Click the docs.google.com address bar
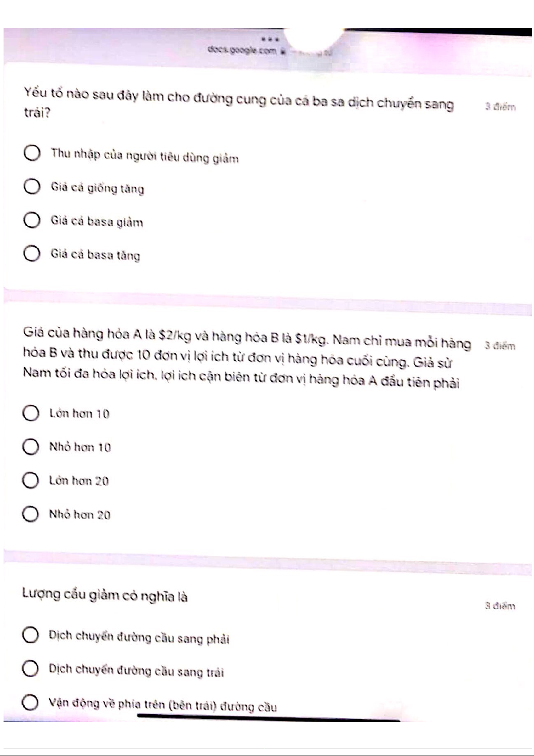534x756 pixels. click(x=242, y=50)
